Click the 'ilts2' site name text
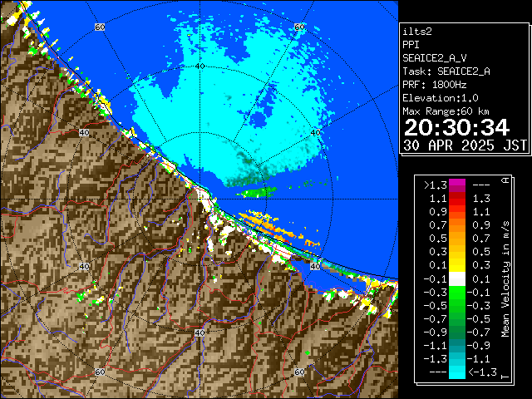 [x=417, y=32]
